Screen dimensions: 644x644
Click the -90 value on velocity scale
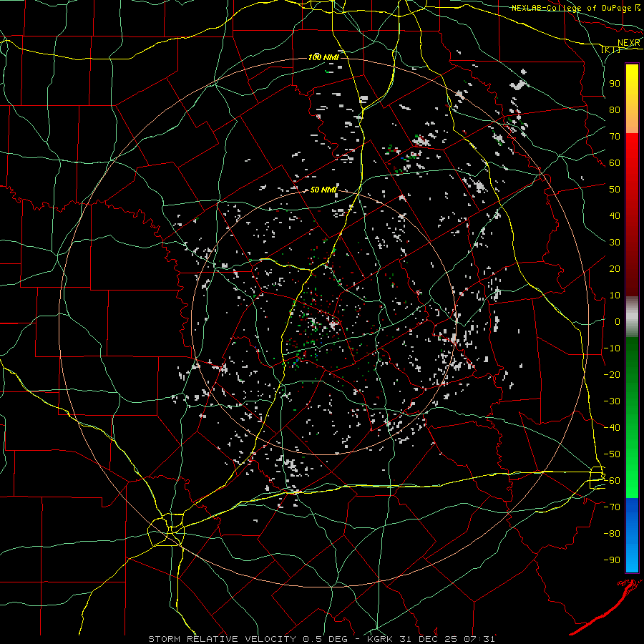point(612,560)
